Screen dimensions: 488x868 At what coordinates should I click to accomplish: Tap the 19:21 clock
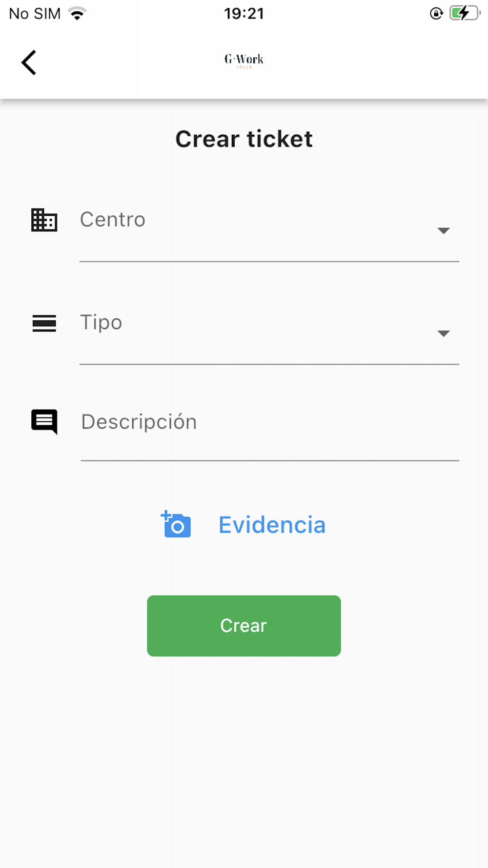click(244, 14)
